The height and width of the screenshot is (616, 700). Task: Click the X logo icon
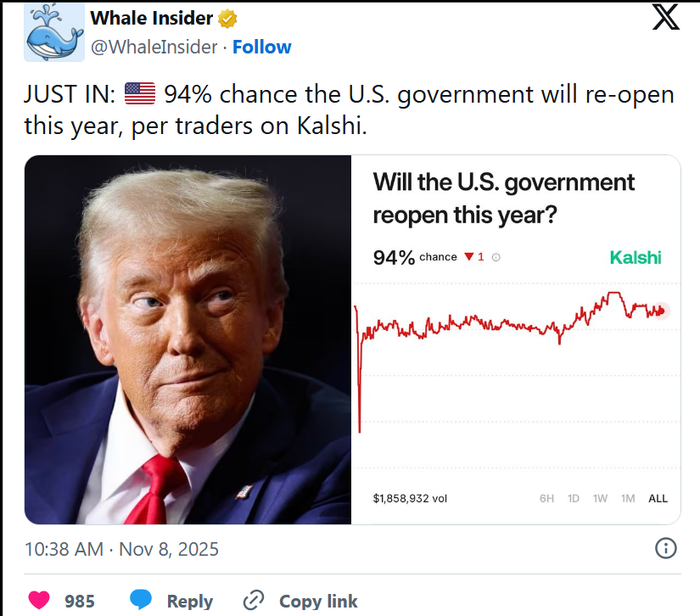click(x=666, y=20)
